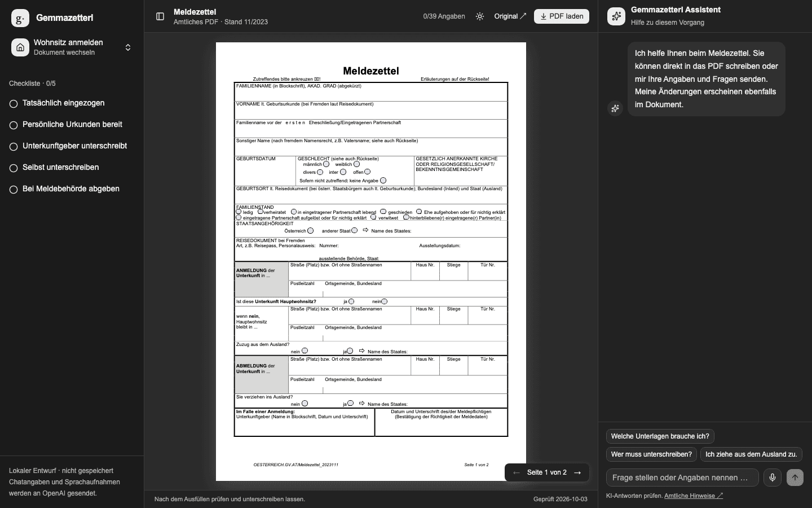Screen dimensions: 812x508
Task: Check off 'Tatsächlich eingezogen'
Action: click(x=14, y=104)
